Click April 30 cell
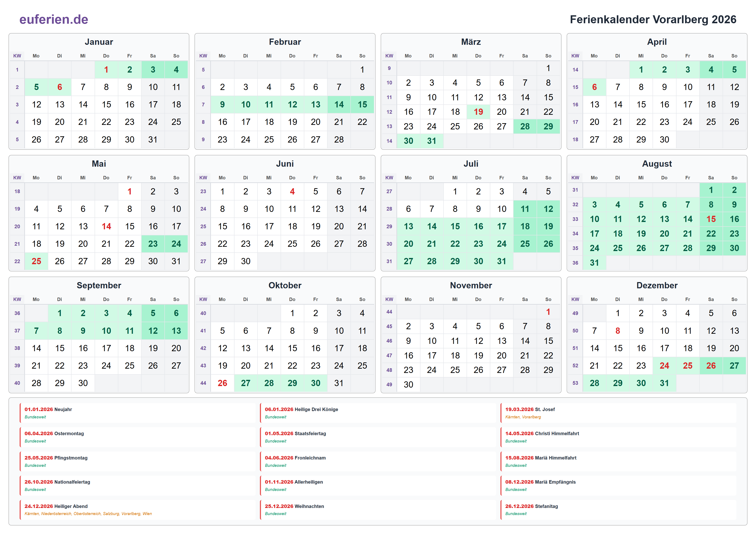Viewport: 756px width, 534px height. pos(664,140)
